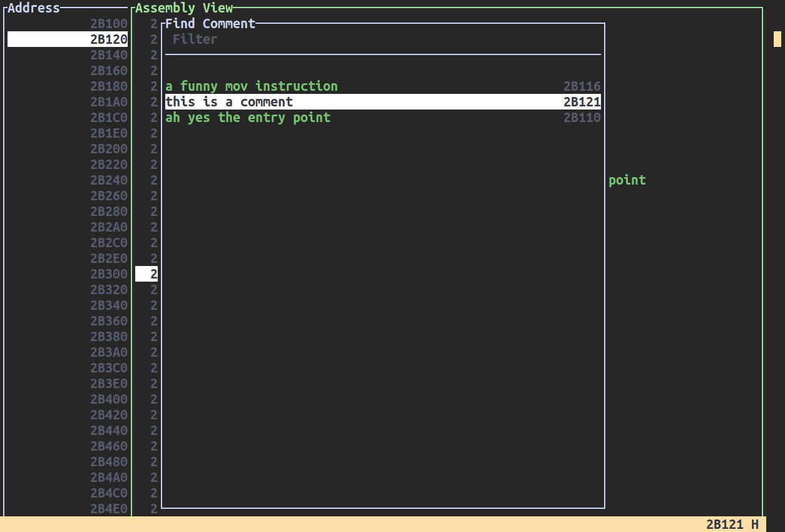Select highlighted address 2B120

click(109, 39)
